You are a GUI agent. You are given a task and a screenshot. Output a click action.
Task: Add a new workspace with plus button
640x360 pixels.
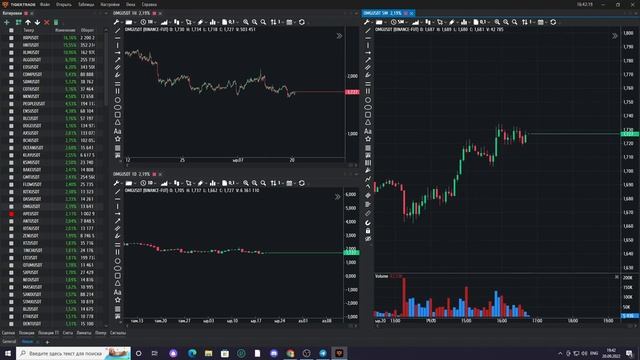(47, 342)
